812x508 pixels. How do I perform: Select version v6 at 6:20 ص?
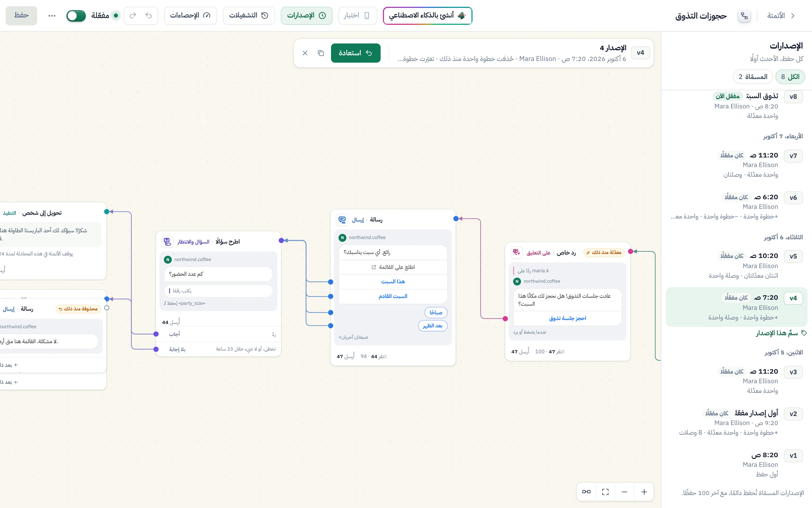(x=736, y=206)
